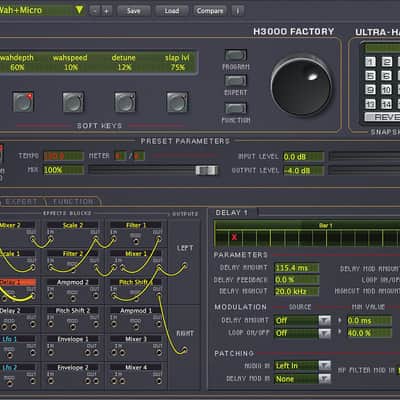Select snapshot 6
This screenshot has height=400, width=400.
click(386, 76)
